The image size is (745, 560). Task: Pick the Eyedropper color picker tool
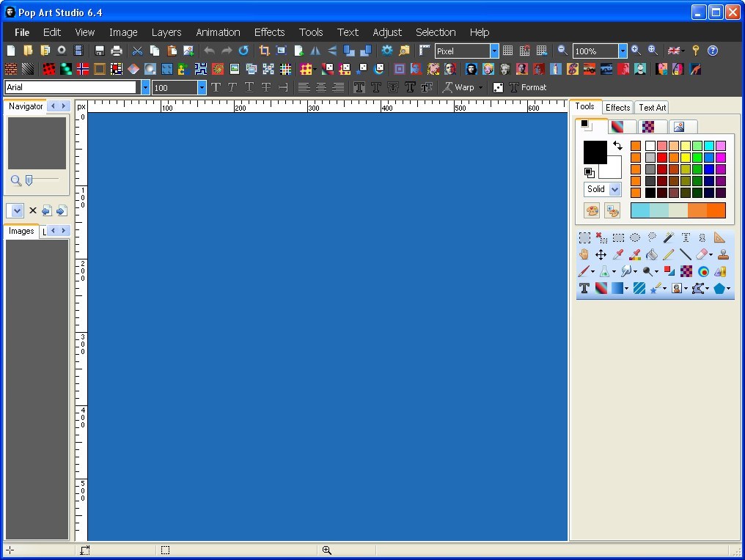coord(617,254)
